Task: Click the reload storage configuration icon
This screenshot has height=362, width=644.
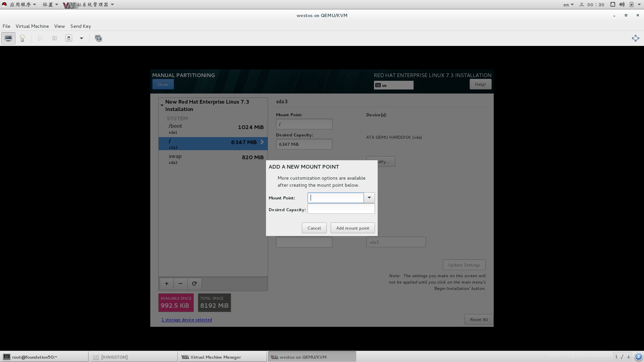Action: 195,284
